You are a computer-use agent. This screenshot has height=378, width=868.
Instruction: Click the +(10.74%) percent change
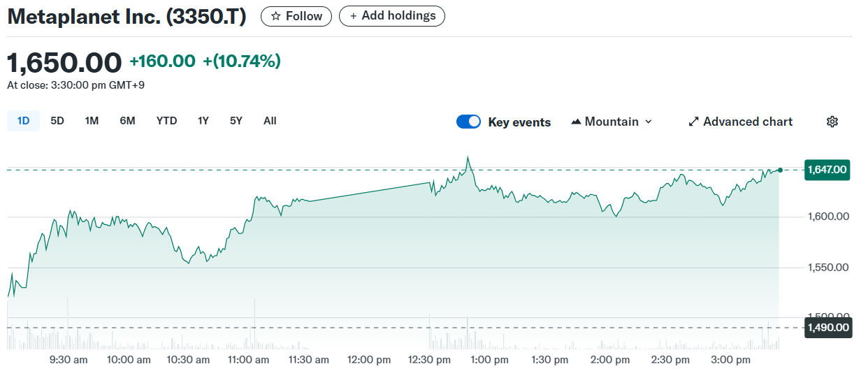242,61
